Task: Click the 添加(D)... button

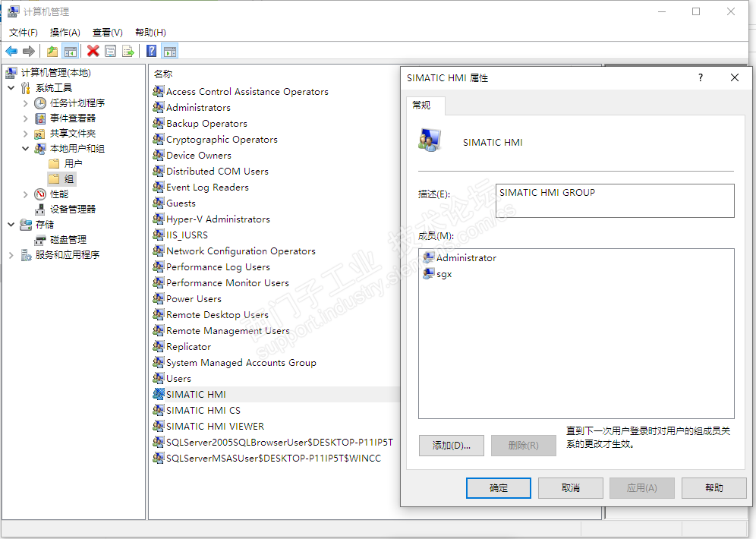Action: (x=452, y=446)
